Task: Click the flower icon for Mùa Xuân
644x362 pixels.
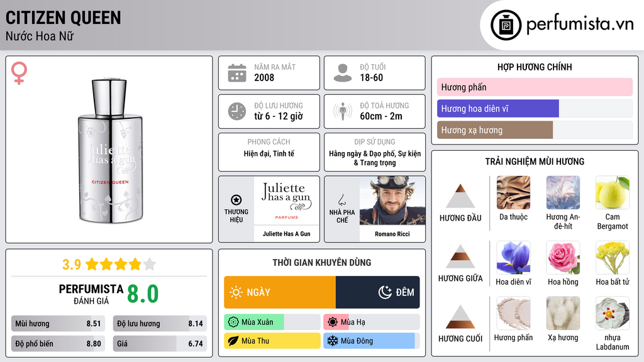Action: [x=233, y=322]
